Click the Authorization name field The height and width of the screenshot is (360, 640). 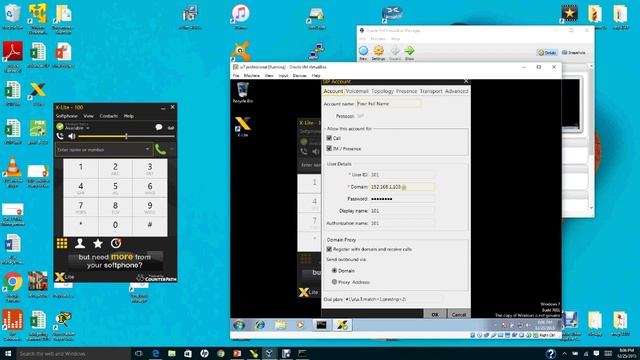tap(402, 223)
